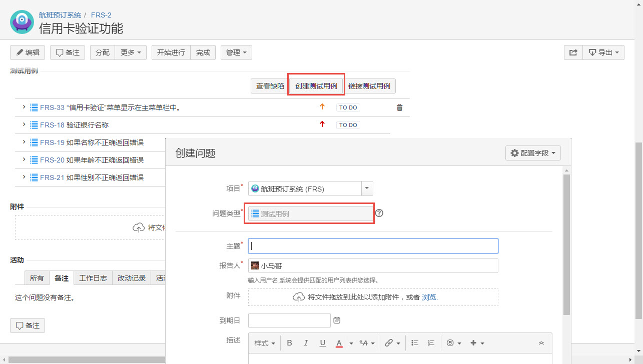Insert a bullet list in description
Viewport: 643px width, 364px height.
click(x=415, y=343)
